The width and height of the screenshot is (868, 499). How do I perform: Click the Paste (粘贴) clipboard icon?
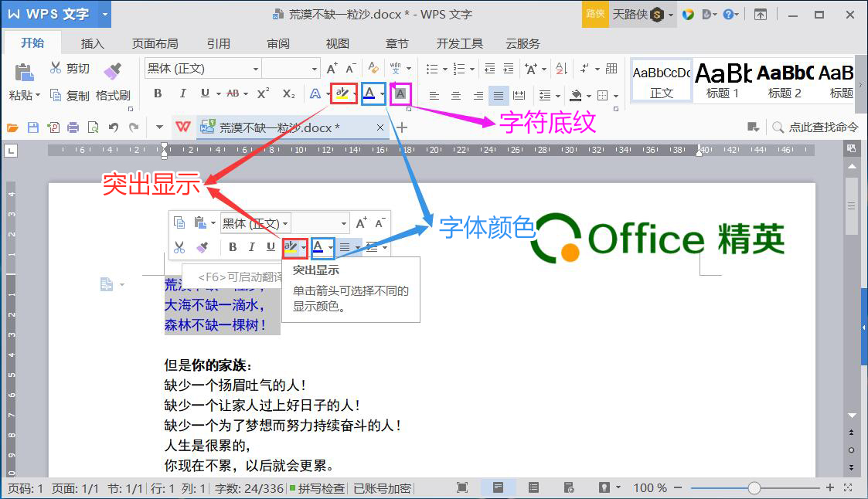click(x=24, y=73)
